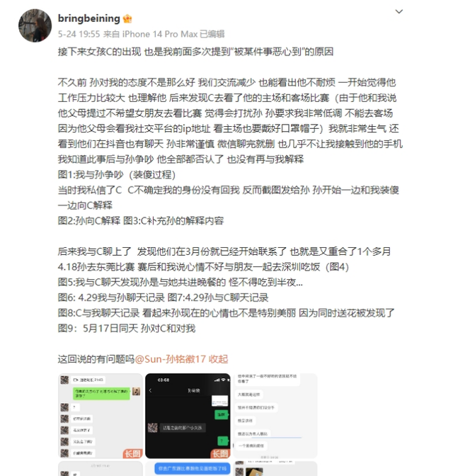Collapse the post with 收起
Image resolution: width=453 pixels, height=476 pixels.
click(x=218, y=359)
